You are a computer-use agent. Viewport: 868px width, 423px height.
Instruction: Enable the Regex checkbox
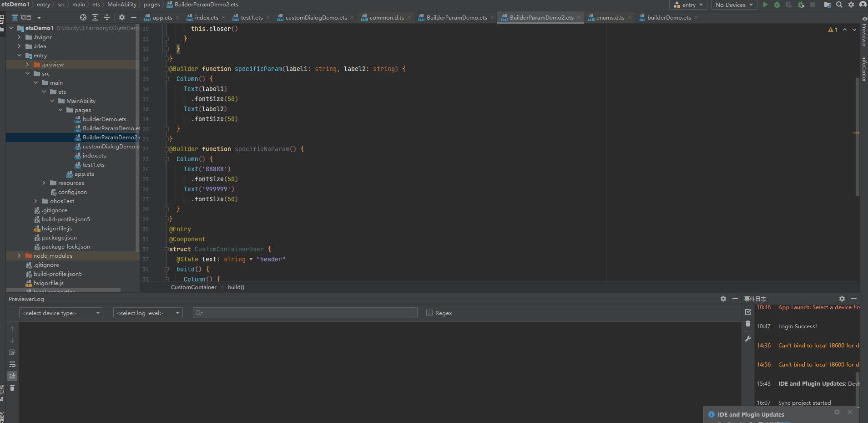[x=429, y=313]
